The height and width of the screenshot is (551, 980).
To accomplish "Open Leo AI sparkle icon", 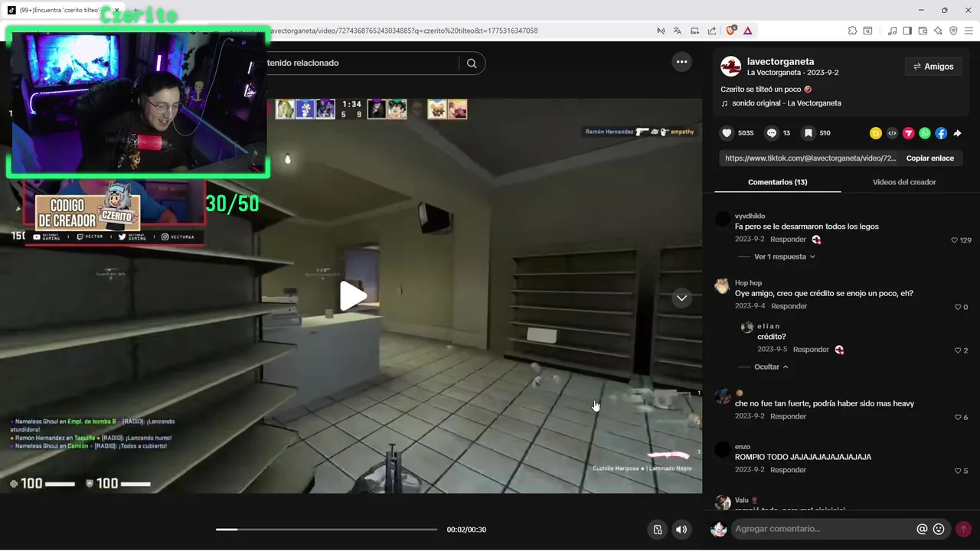I will coord(938,31).
